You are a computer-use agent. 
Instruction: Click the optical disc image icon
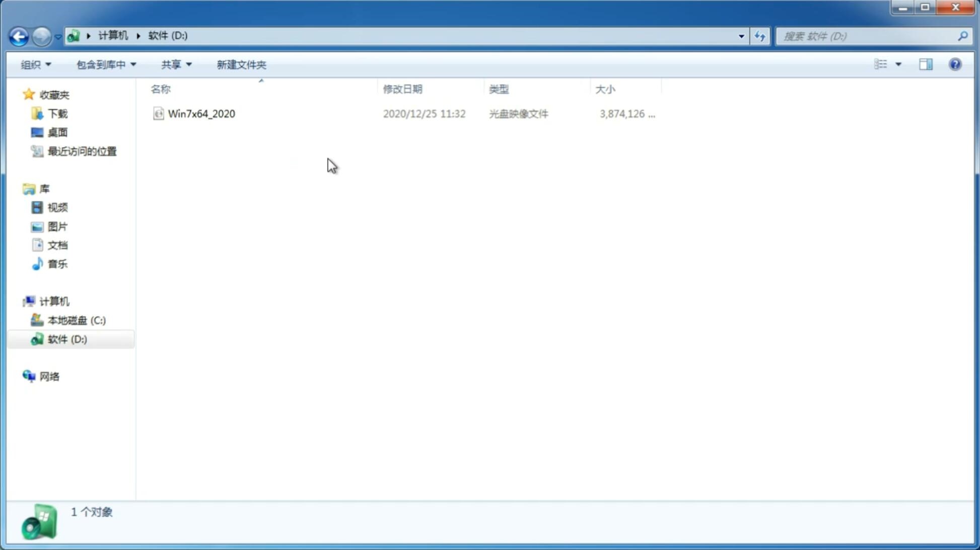click(158, 113)
